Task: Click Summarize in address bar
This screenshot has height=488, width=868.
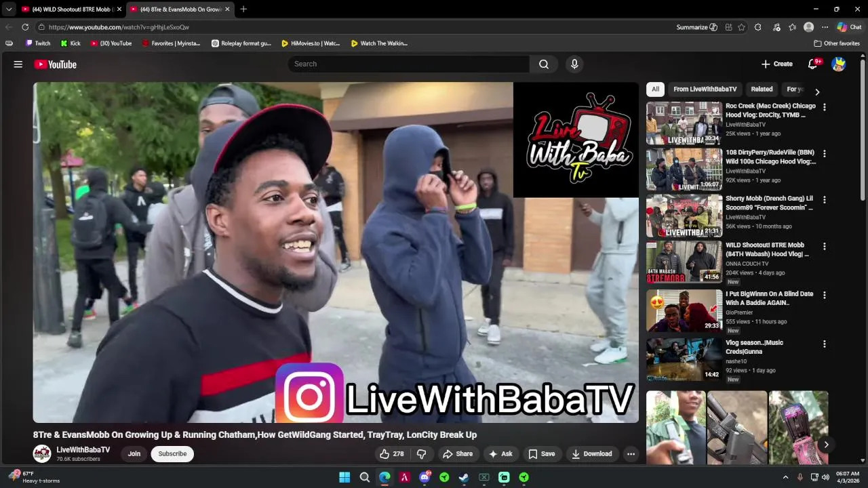Action: click(696, 27)
